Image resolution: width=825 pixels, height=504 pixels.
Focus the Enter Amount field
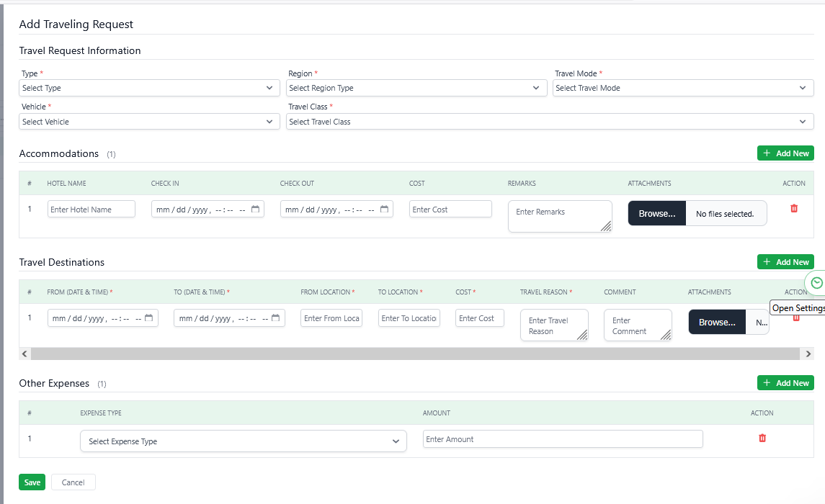click(563, 438)
